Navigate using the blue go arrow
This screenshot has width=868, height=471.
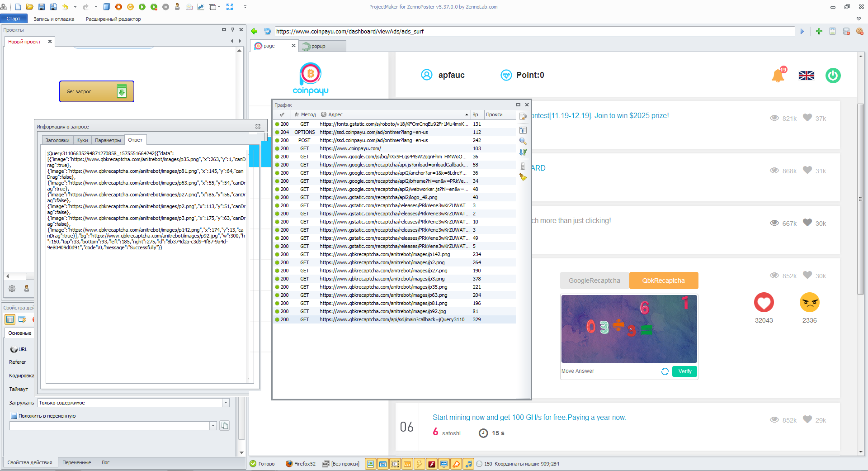click(802, 31)
